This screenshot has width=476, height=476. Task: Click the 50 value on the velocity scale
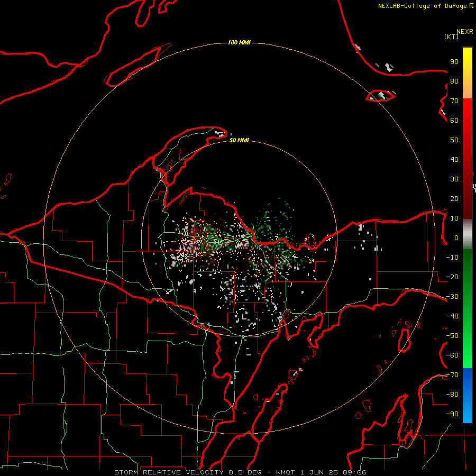point(454,140)
